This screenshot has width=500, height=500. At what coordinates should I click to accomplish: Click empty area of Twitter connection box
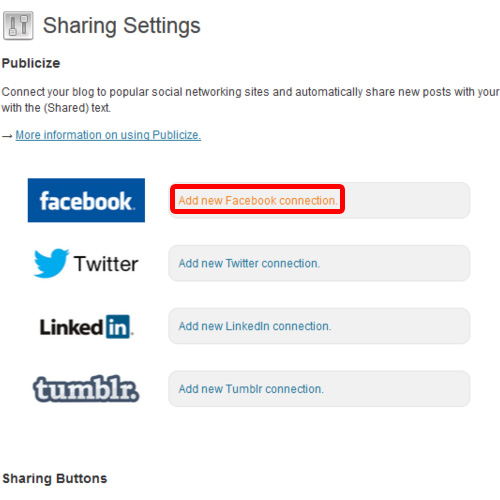(395, 263)
